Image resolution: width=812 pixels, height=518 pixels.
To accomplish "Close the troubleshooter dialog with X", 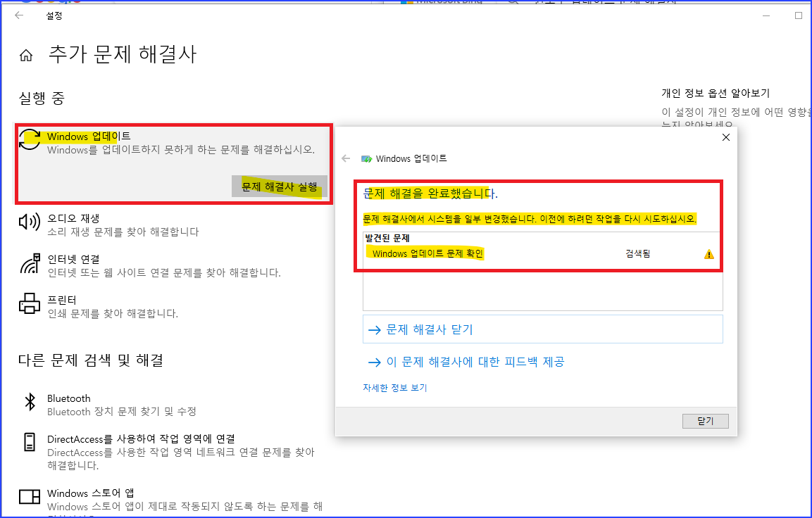I will coord(726,137).
